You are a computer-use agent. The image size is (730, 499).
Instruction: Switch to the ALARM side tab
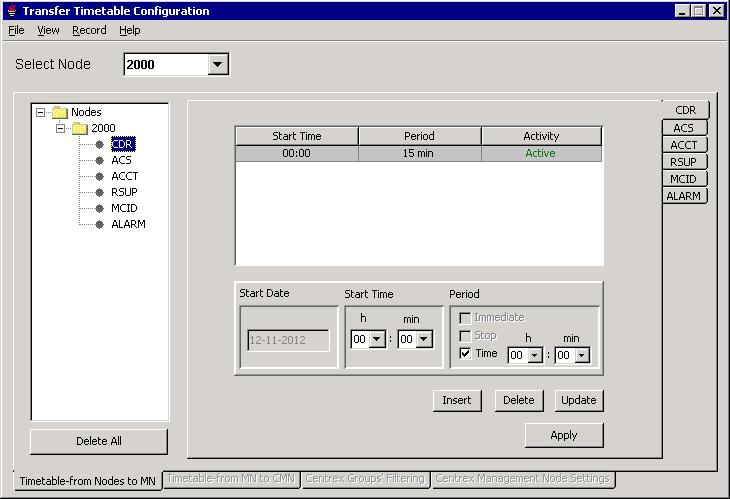(684, 196)
